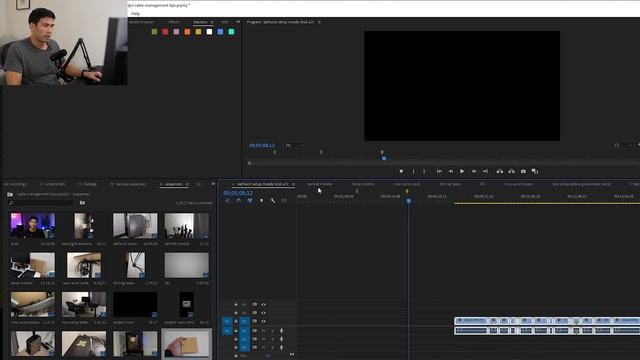The width and height of the screenshot is (640, 360).
Task: Step back one frame
Action: click(451, 171)
